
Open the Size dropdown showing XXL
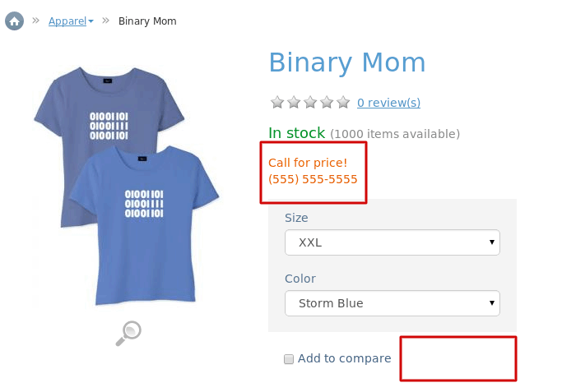tap(392, 242)
